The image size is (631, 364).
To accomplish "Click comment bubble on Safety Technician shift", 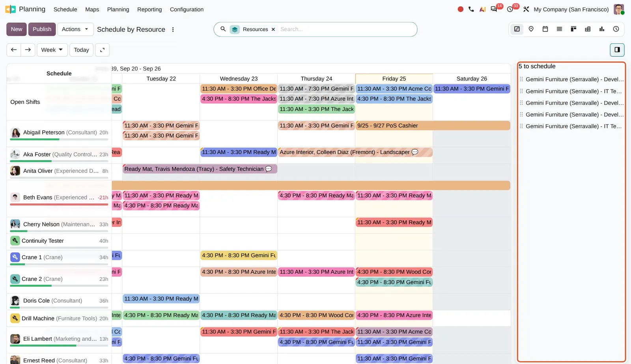I will (x=269, y=169).
